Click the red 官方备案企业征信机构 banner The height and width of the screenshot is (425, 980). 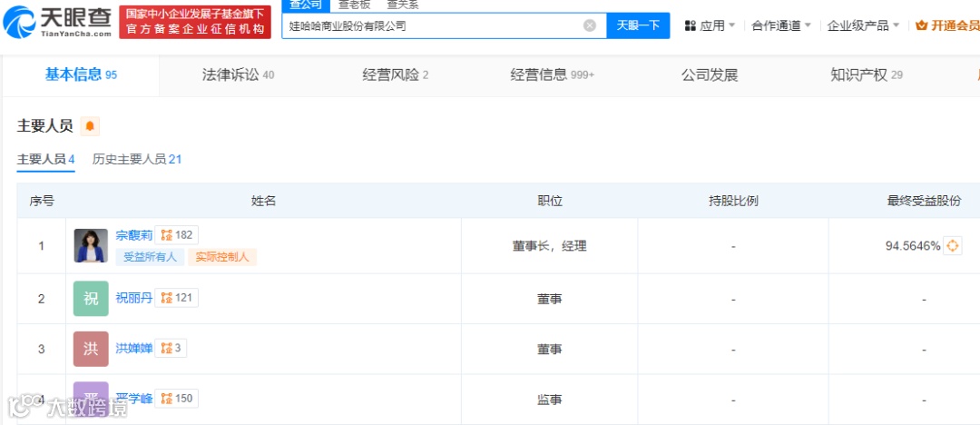(x=195, y=22)
